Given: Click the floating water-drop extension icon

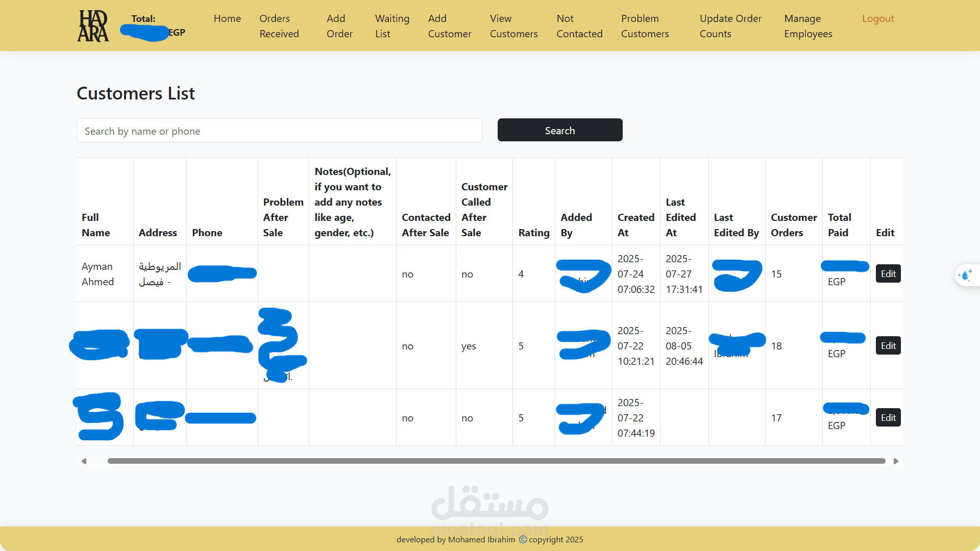Looking at the screenshot, I should coord(965,275).
